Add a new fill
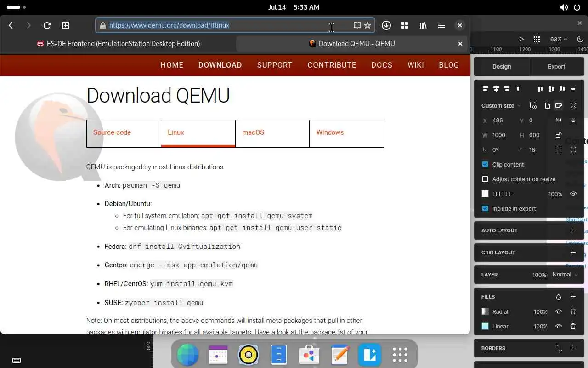Screen dimensions: 588x368 point(573,297)
